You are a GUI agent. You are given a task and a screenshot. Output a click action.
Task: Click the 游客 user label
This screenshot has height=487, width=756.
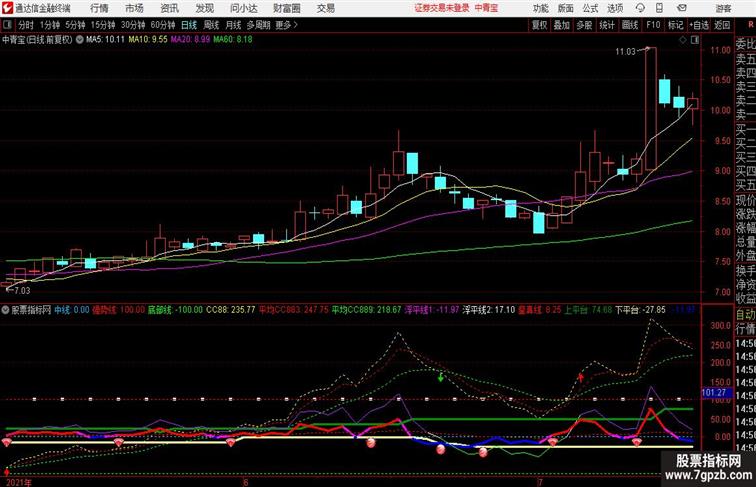click(723, 8)
